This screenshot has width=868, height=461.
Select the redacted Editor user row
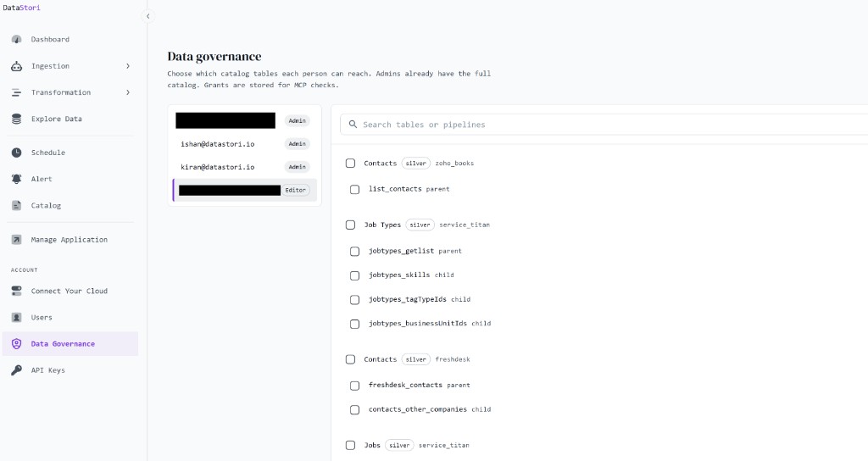pyautogui.click(x=245, y=190)
